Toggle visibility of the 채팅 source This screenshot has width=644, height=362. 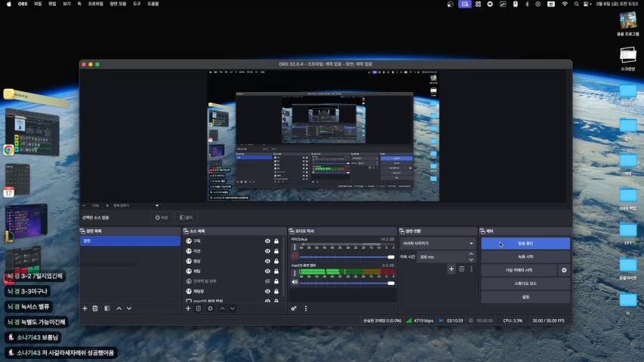[x=267, y=271]
